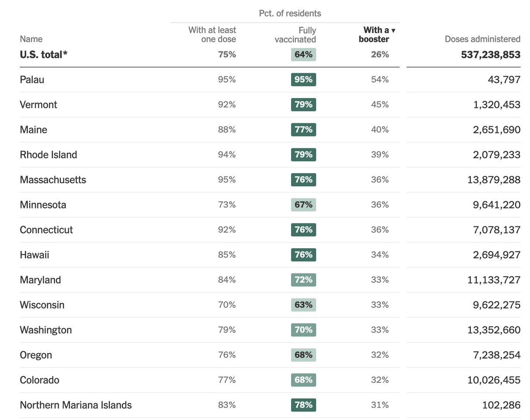
Task: Click the Doses administered column header
Action: (x=482, y=39)
